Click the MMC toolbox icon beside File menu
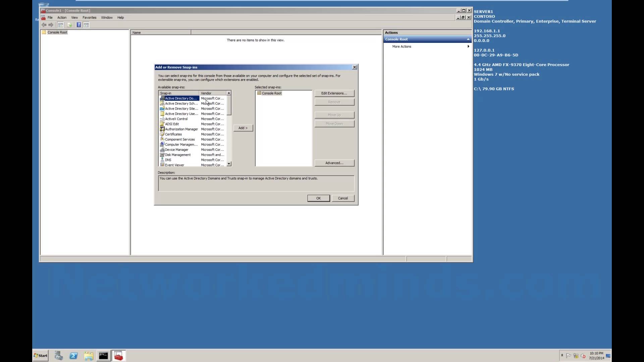The width and height of the screenshot is (644, 362). 43,17
